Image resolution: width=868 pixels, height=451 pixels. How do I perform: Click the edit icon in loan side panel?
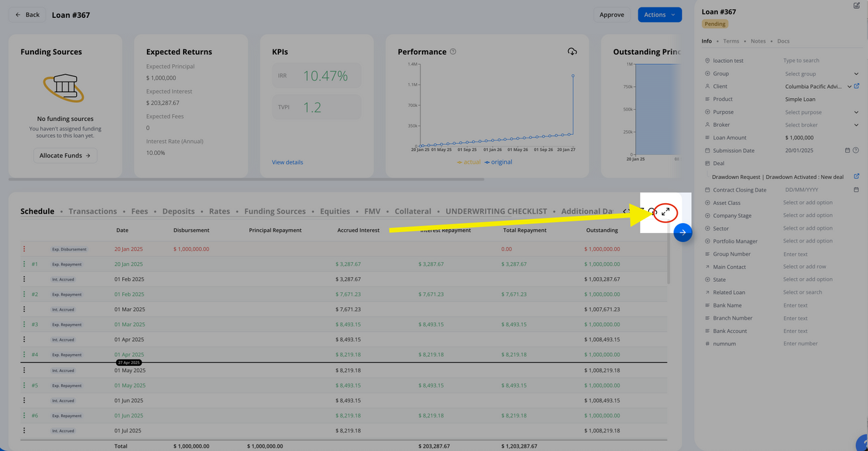coord(857,5)
